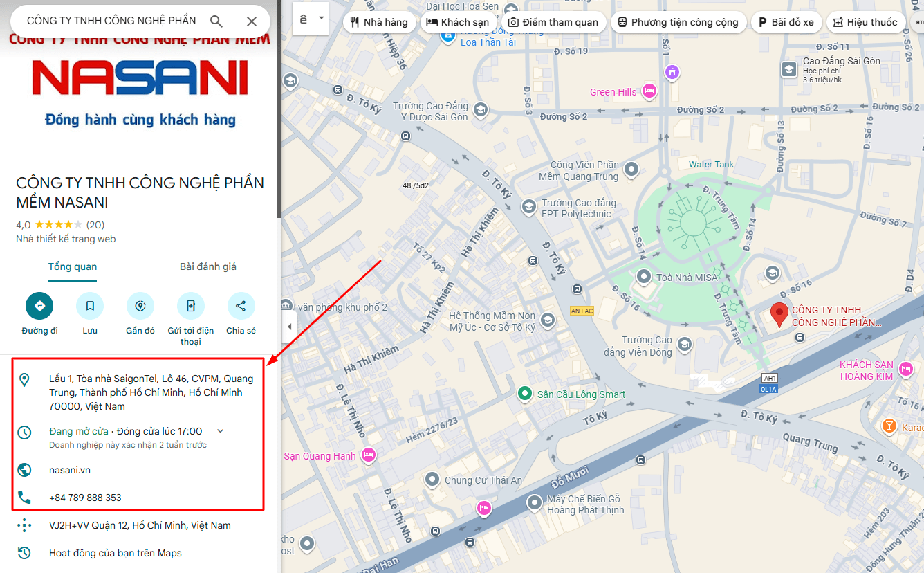Switch to the Bài đánh giá tab
The width and height of the screenshot is (924, 573).
(208, 266)
